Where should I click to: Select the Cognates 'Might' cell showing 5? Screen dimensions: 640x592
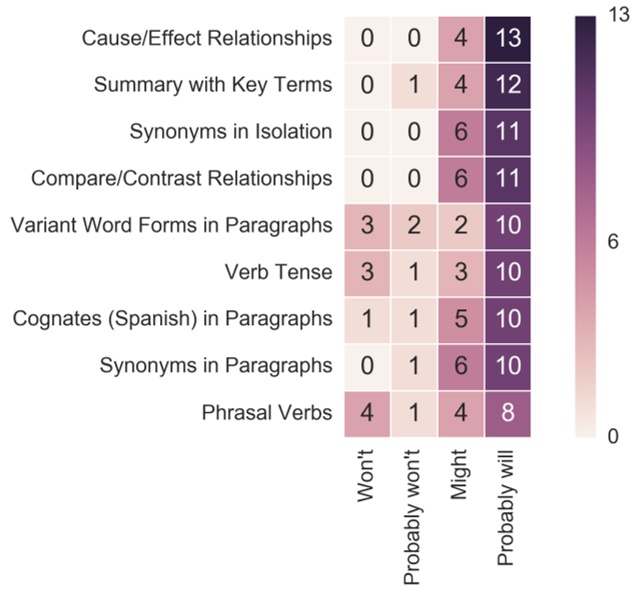[x=461, y=319]
